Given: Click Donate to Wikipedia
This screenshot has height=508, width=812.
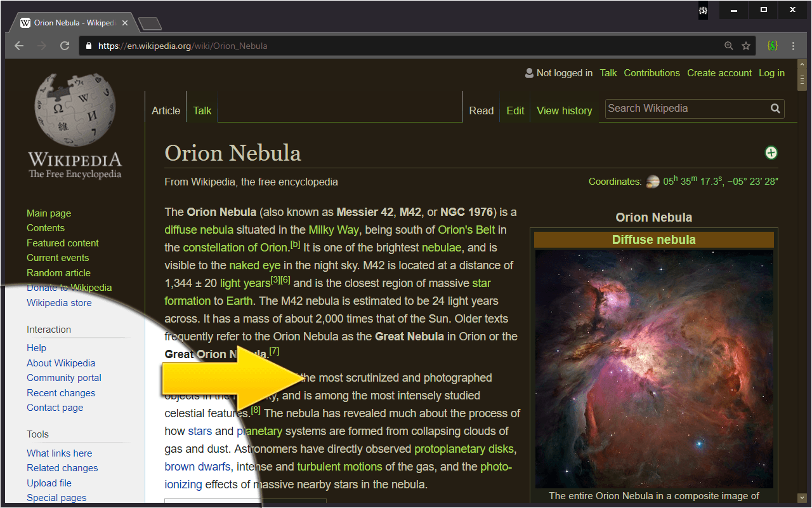Looking at the screenshot, I should tap(69, 288).
